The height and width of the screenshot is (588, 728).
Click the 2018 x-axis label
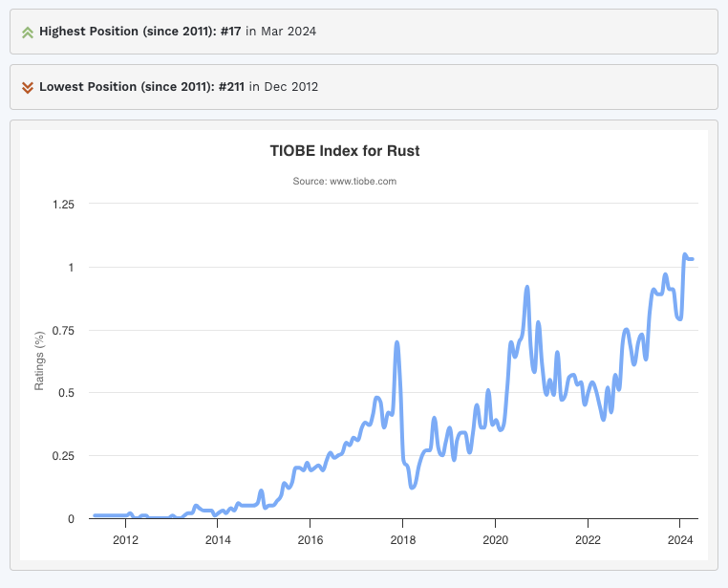pos(403,540)
